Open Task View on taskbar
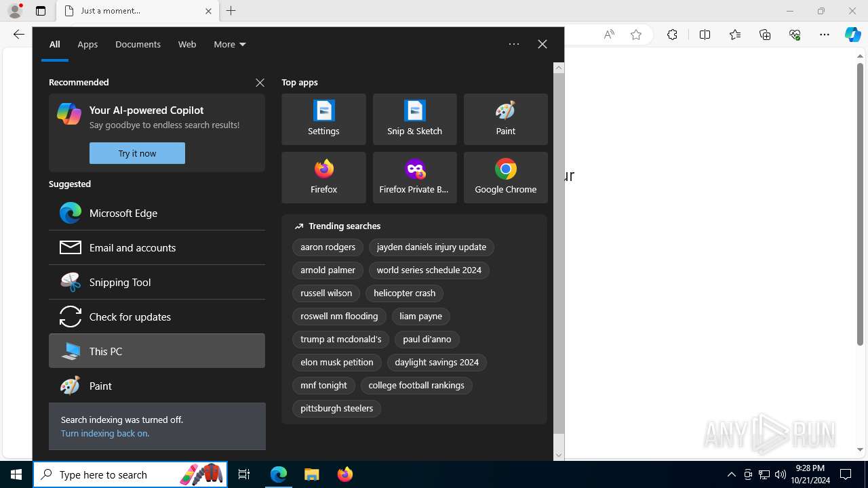 (x=244, y=474)
